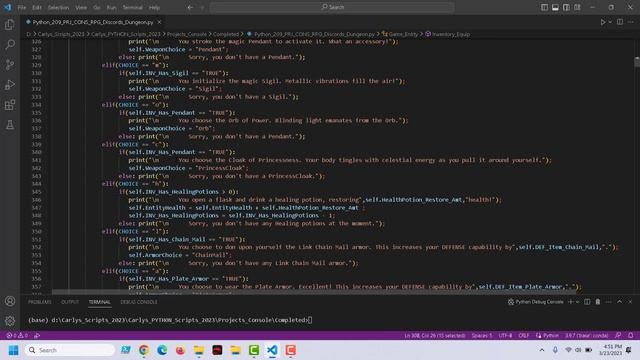Open the Run and Debug view
This screenshot has height=360, width=640.
pos(10,84)
